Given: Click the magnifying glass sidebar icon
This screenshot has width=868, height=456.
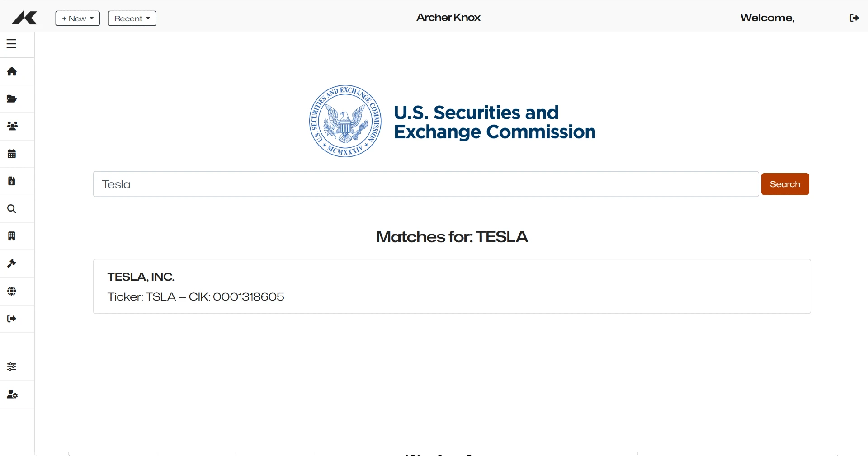Looking at the screenshot, I should coord(12,209).
